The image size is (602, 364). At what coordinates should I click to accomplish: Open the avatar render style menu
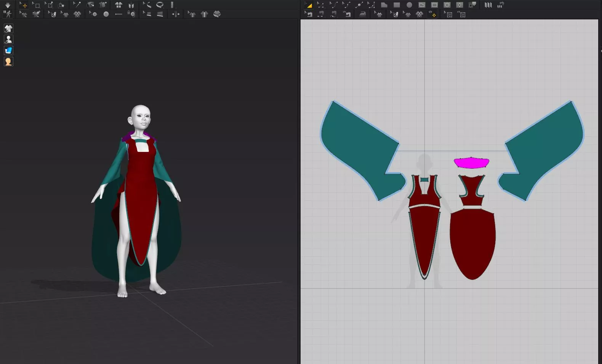click(8, 62)
